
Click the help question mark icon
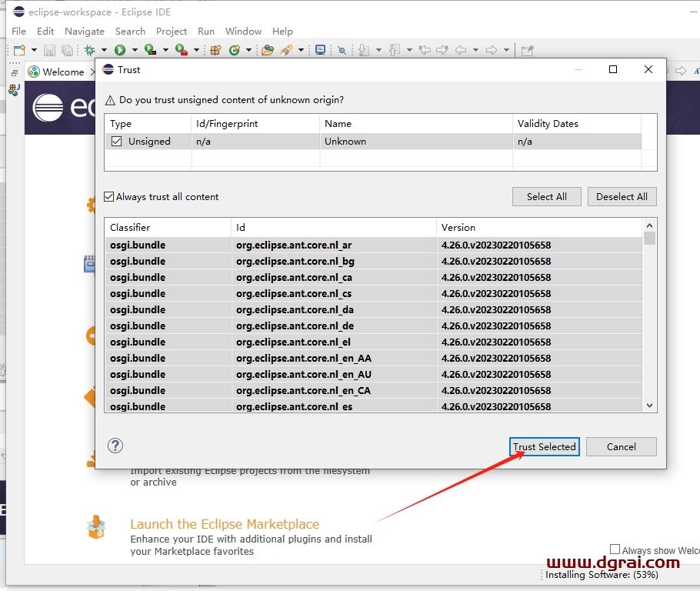pos(115,446)
